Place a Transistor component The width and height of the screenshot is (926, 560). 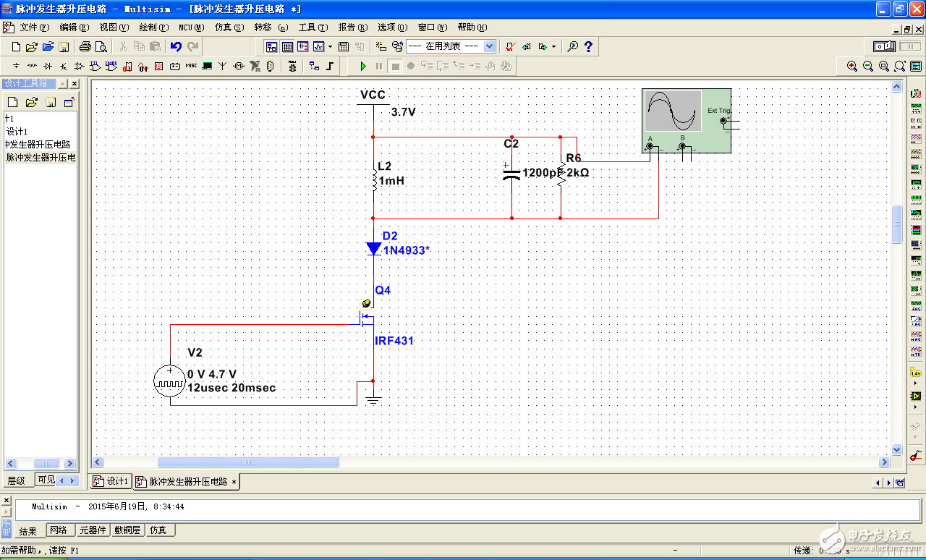[64, 66]
